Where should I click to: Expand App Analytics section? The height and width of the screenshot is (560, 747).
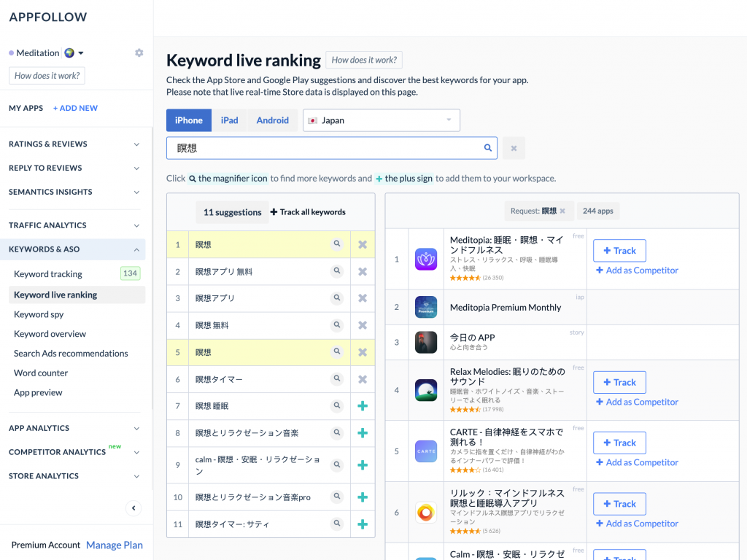coord(74,428)
